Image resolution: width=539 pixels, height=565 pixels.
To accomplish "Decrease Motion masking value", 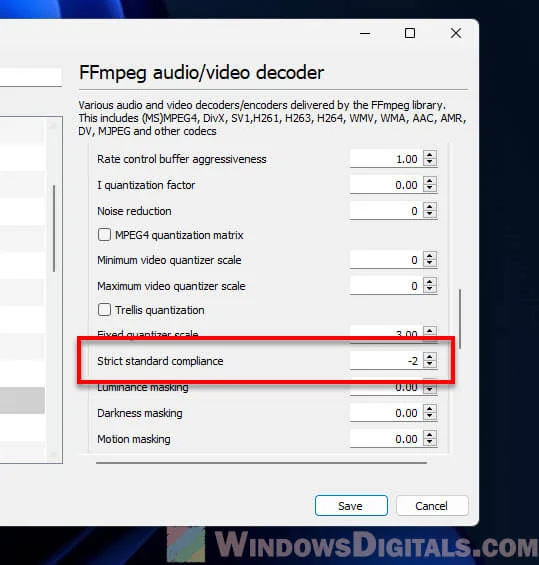I will [x=429, y=442].
